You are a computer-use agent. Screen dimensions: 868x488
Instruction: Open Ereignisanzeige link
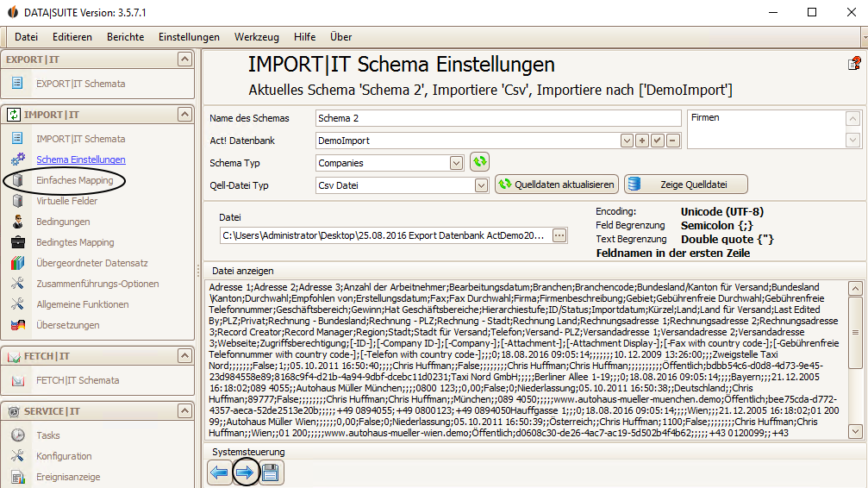tap(68, 477)
